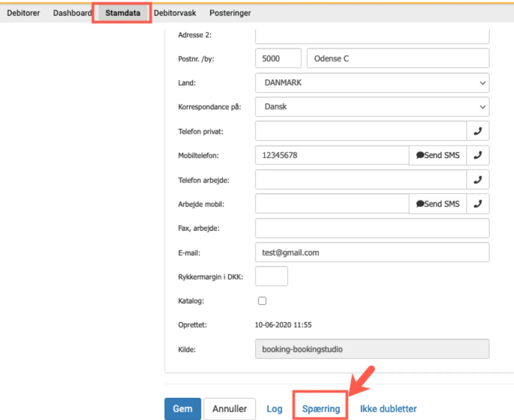Click phone icon beside Telefon privat field

(478, 131)
